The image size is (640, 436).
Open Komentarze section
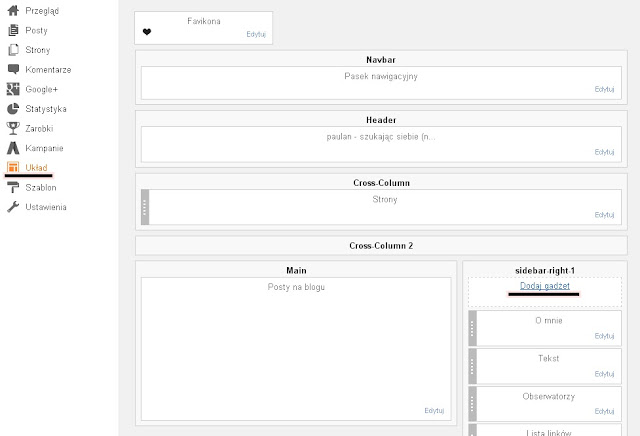coord(48,69)
